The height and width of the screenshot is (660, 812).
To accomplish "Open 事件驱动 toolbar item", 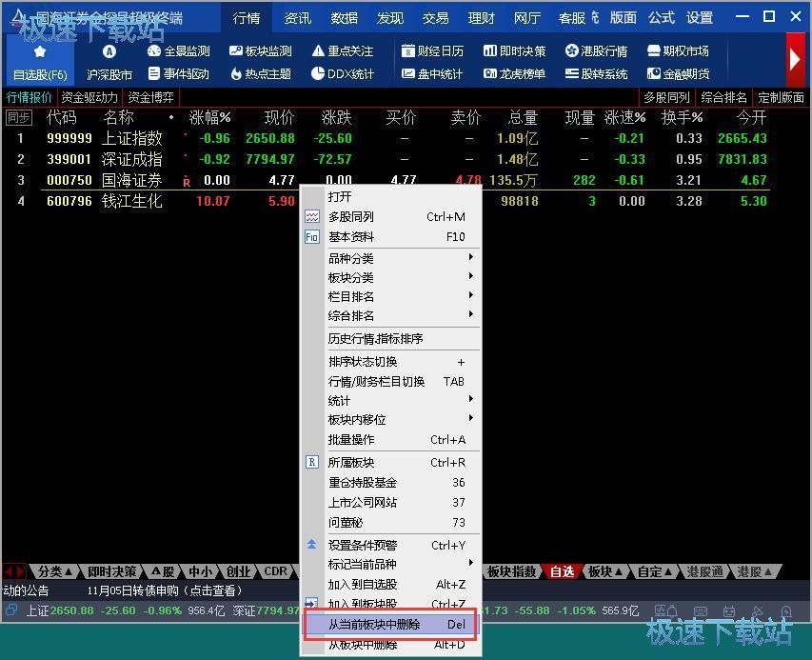I will coord(179,74).
